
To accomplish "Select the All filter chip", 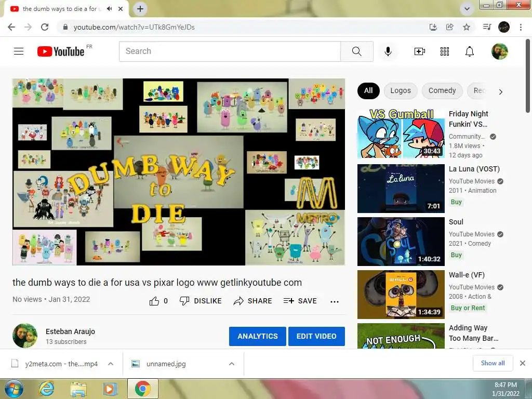I will (x=368, y=90).
